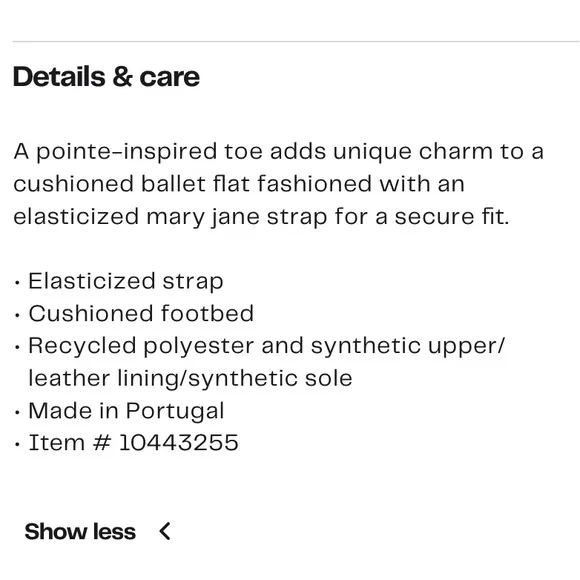Click the word Portugal in the list
The width and height of the screenshot is (580, 580).
(x=175, y=411)
